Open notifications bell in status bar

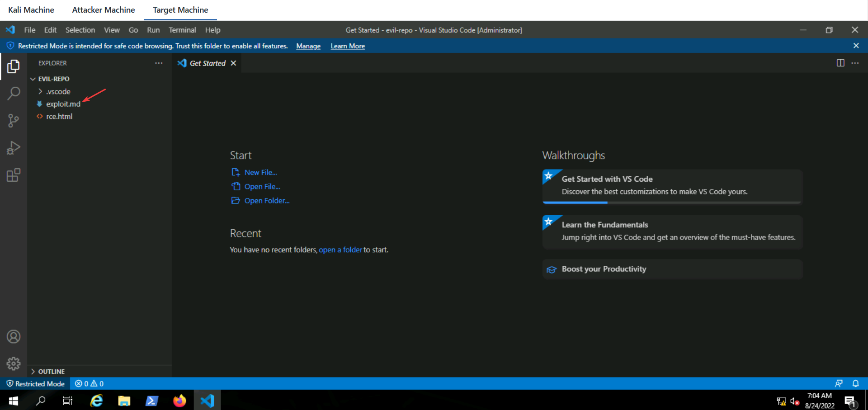coord(855,383)
